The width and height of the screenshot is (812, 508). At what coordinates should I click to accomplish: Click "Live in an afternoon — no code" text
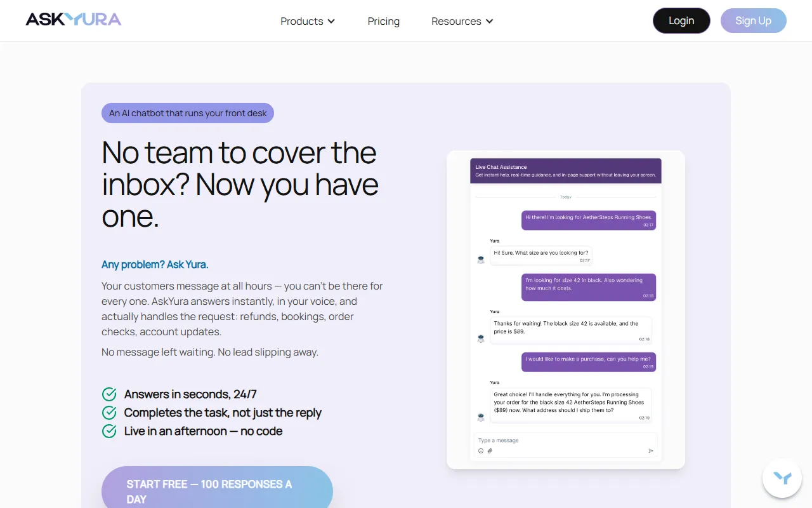click(x=203, y=431)
